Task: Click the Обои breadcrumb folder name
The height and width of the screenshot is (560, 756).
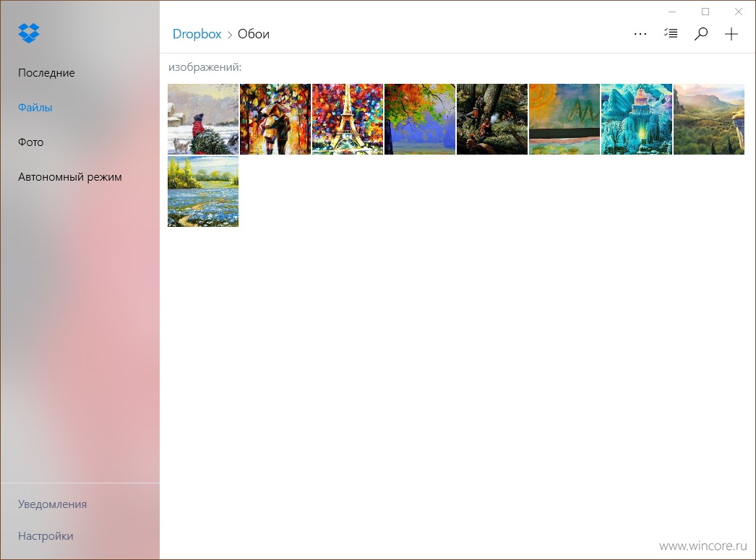Action: point(254,34)
